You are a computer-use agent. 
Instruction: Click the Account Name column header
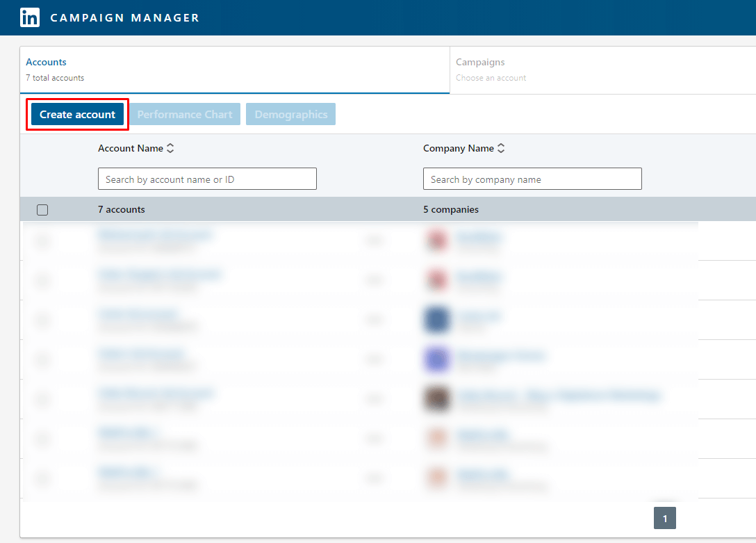click(x=131, y=149)
